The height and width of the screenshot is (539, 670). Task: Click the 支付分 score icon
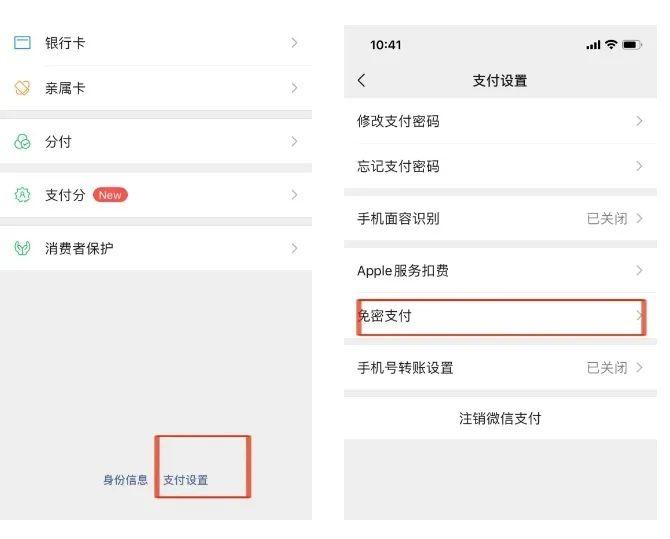pyautogui.click(x=23, y=195)
